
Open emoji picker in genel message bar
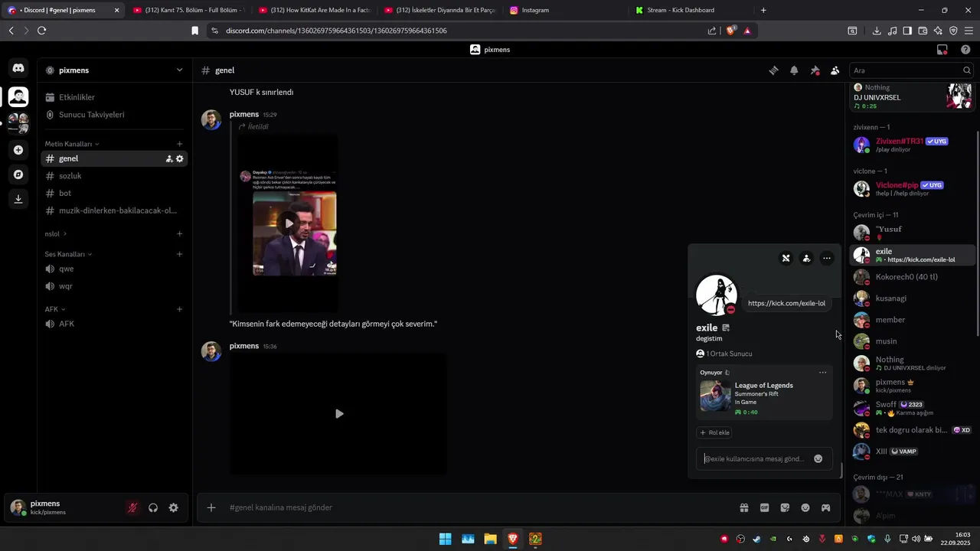click(x=805, y=507)
